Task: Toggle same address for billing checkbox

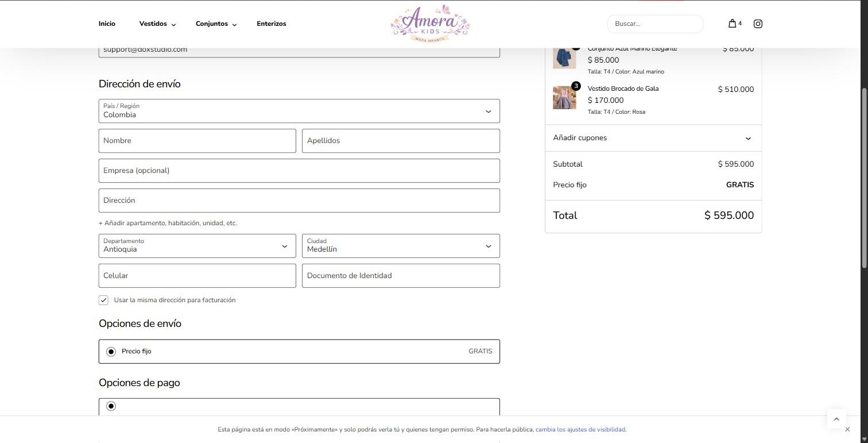Action: (103, 300)
